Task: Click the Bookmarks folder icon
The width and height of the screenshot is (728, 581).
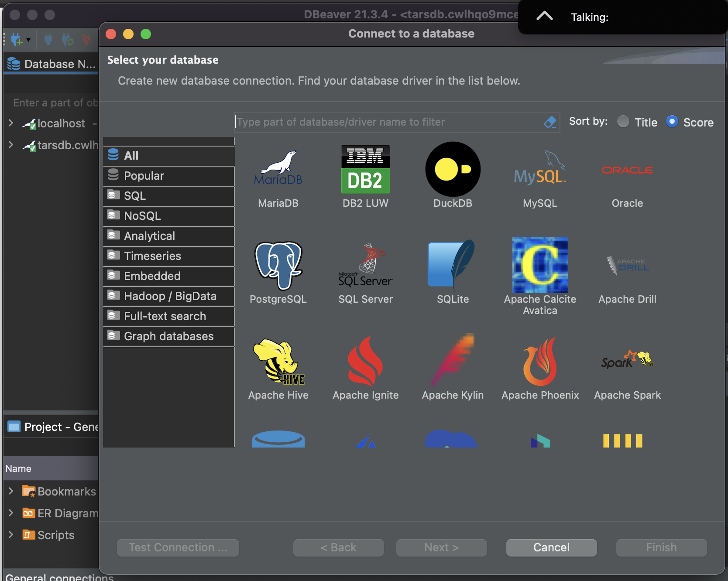Action: point(29,491)
